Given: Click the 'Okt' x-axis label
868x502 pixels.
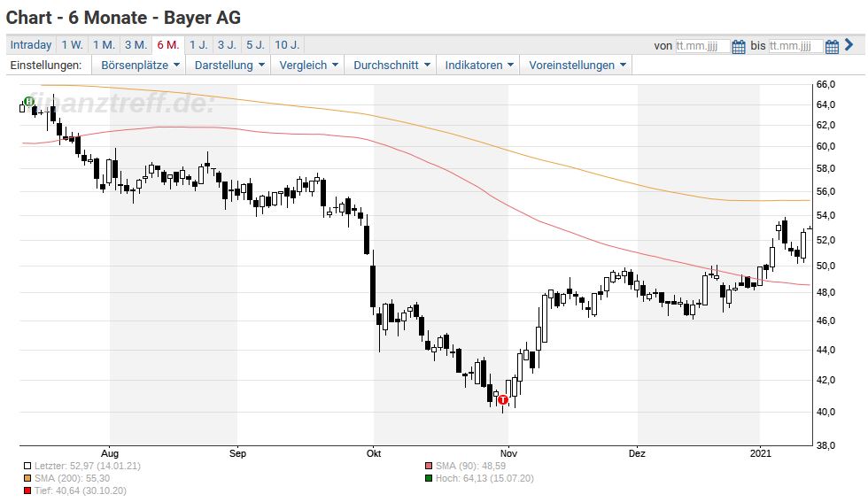Looking at the screenshot, I should (x=374, y=453).
